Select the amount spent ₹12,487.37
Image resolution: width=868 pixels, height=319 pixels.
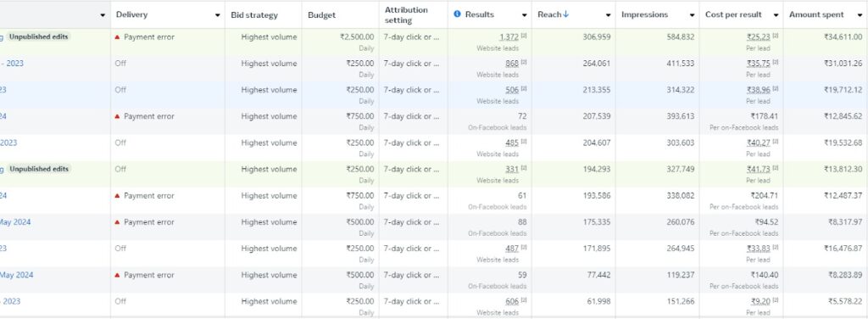(843, 195)
